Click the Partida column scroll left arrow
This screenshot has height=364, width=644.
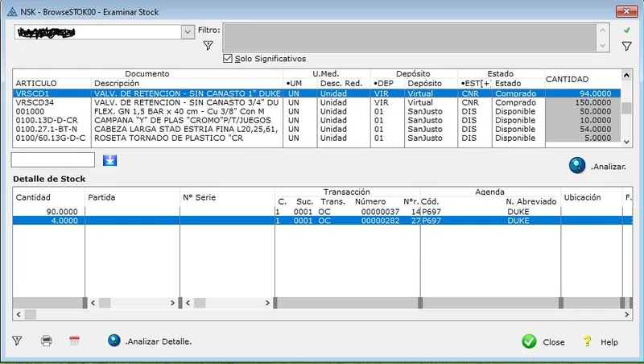[93, 303]
